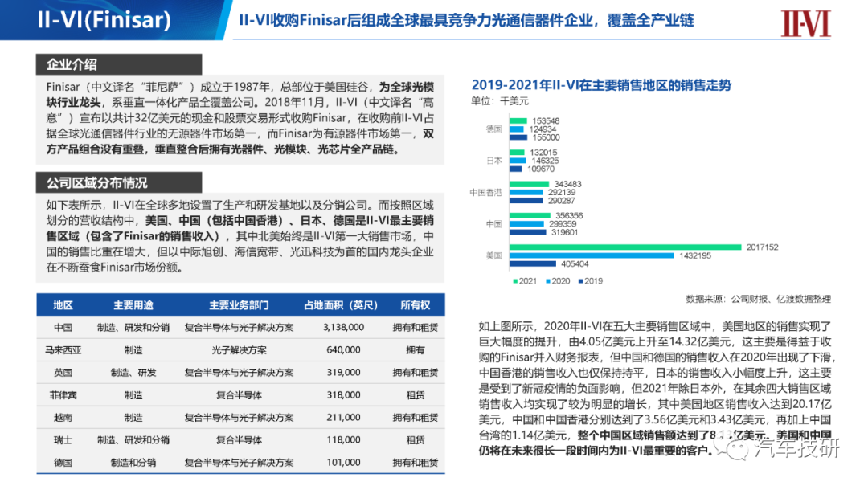Click the value 109670 in the chart
The height and width of the screenshot is (486, 868).
click(x=541, y=169)
